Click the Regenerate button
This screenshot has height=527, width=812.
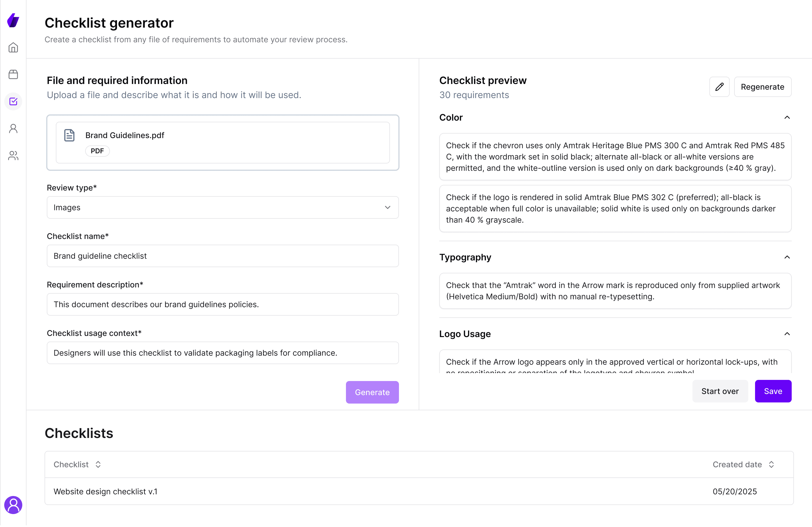pyautogui.click(x=763, y=87)
